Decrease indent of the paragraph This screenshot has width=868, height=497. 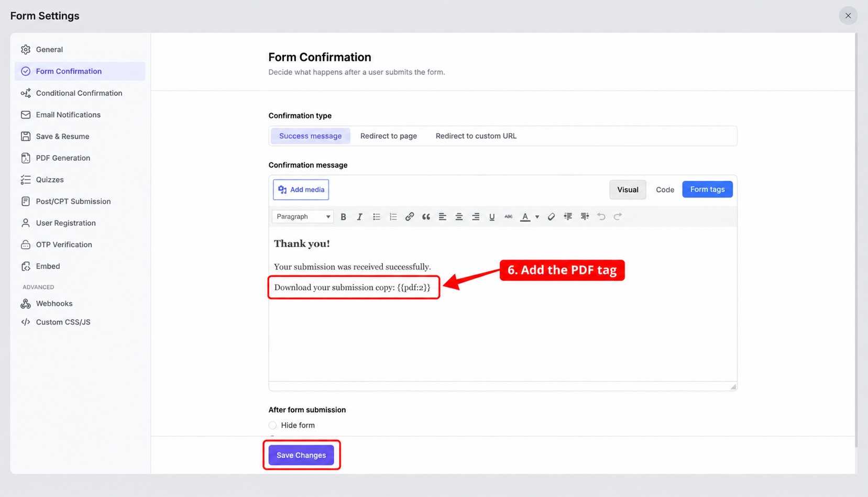(x=568, y=217)
